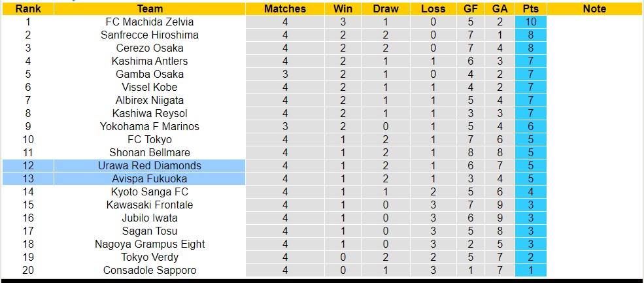644x283 pixels.
Task: Click the GF column header
Action: click(471, 9)
